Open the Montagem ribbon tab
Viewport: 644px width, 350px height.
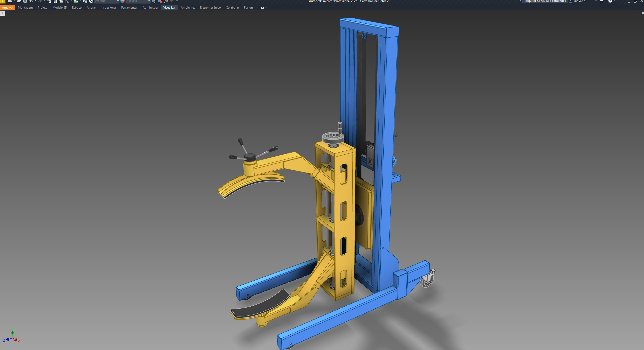[x=25, y=8]
